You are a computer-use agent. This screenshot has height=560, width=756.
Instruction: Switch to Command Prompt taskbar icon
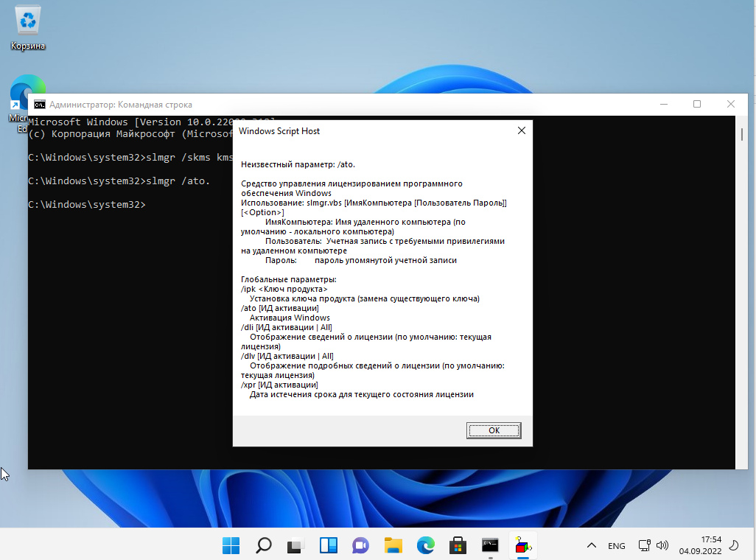click(x=490, y=545)
